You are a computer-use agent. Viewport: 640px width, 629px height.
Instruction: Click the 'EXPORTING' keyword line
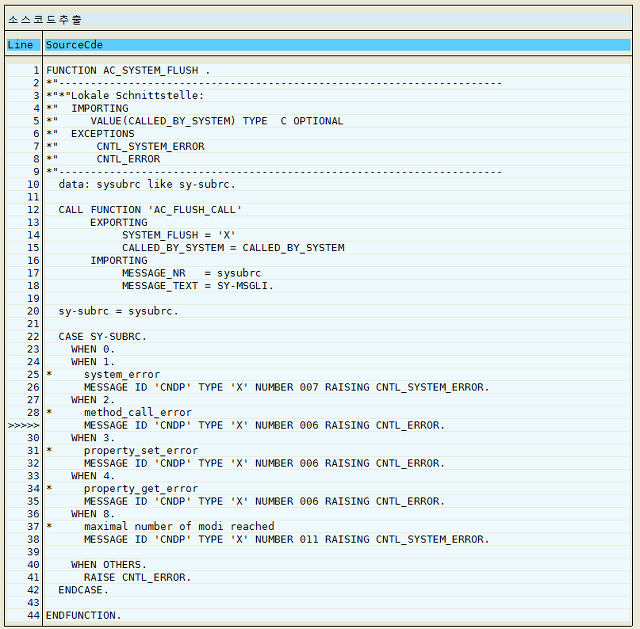[x=119, y=222]
